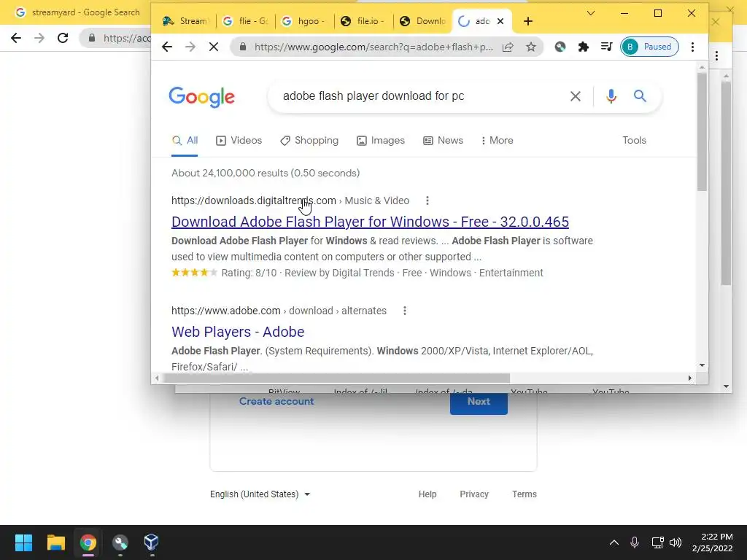Submit search with the magnifier icon
This screenshot has height=560, width=747.
coord(640,96)
